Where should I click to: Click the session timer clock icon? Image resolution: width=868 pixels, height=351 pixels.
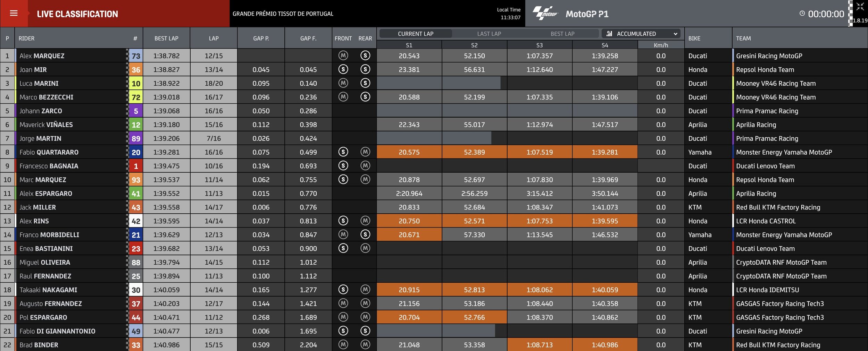(802, 14)
